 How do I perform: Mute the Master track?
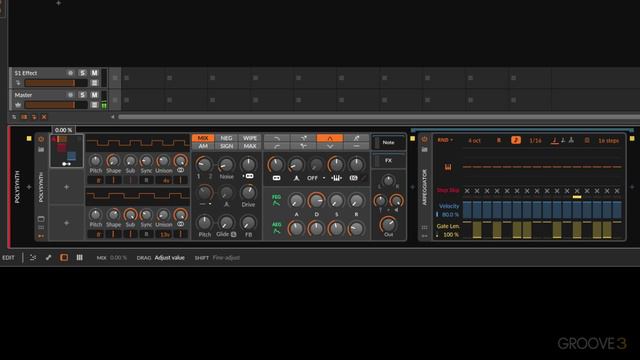tap(94, 95)
